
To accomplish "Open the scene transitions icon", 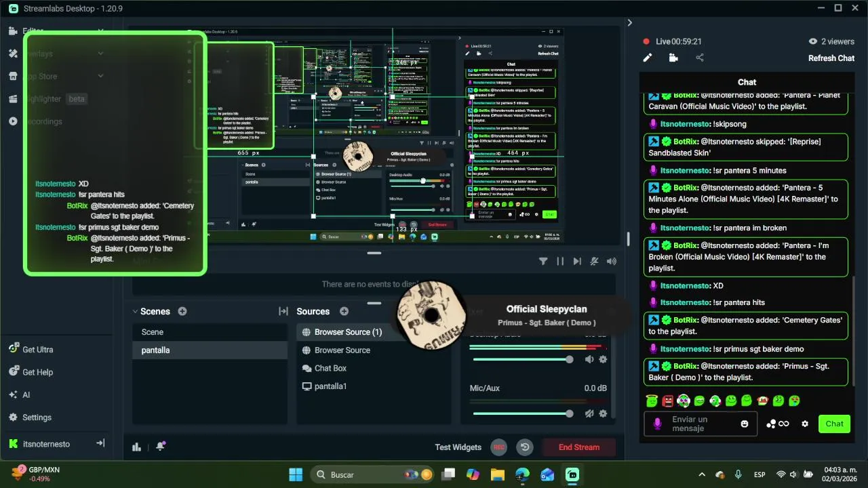I will point(283,311).
